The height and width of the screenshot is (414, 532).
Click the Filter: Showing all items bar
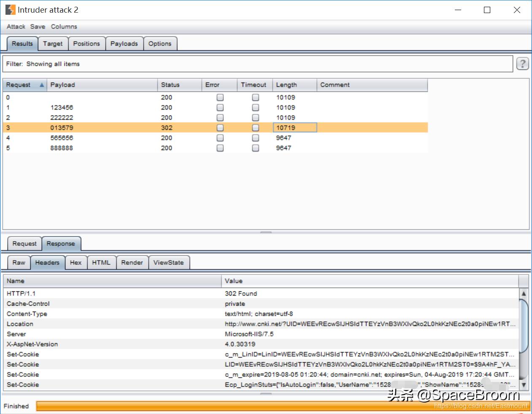click(257, 64)
